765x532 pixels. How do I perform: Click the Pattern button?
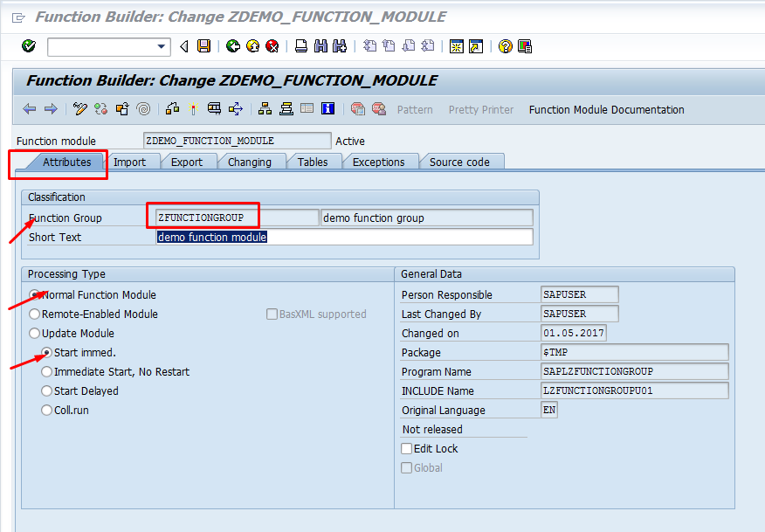415,110
